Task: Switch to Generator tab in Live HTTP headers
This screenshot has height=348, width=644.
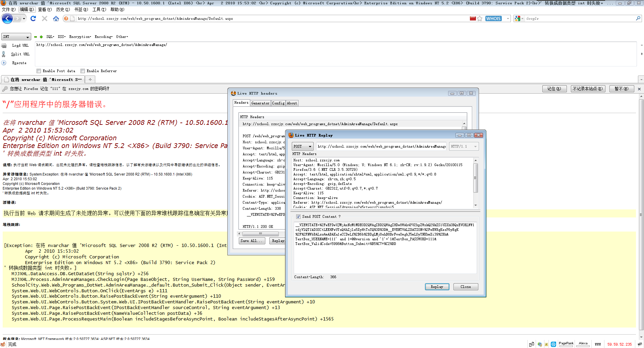Action: [x=260, y=103]
